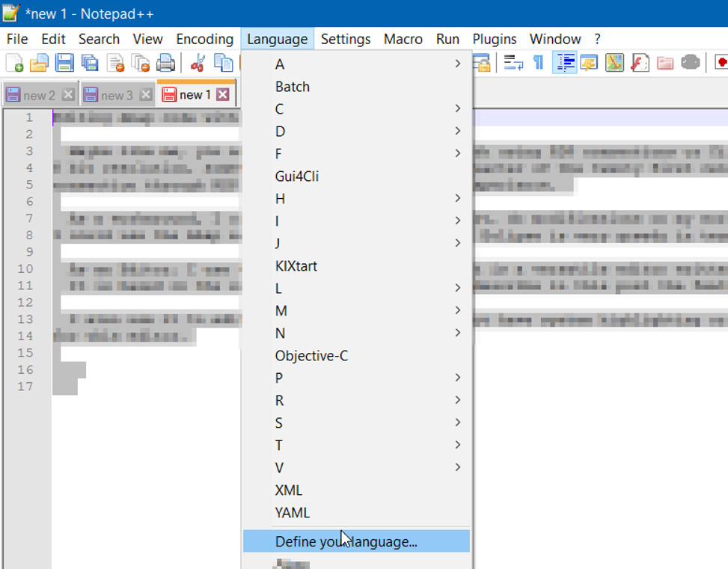
Task: Click the Define your language toolbar icon
Action: tap(589, 63)
